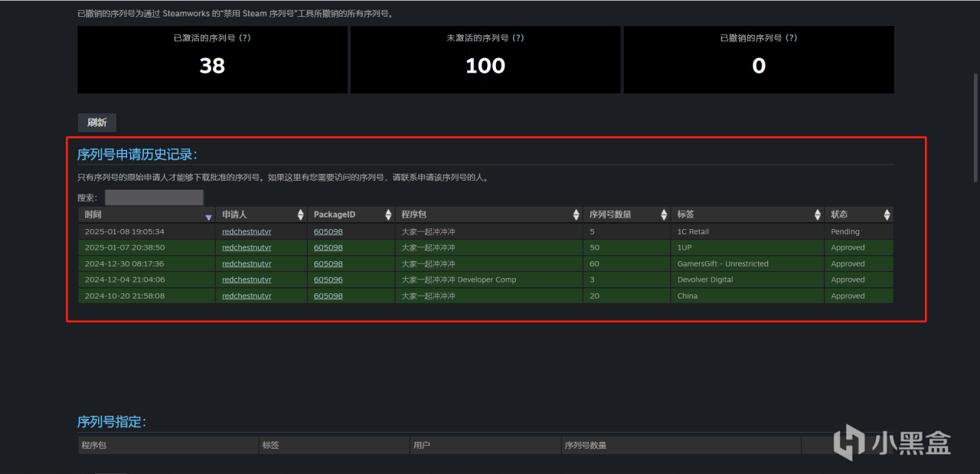
Task: Click inside the 搜索 search field
Action: pyautogui.click(x=153, y=197)
